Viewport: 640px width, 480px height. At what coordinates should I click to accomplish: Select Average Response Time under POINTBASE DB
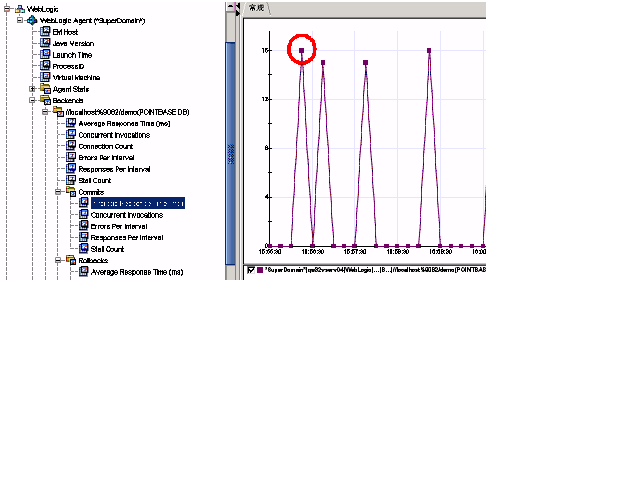pos(124,123)
